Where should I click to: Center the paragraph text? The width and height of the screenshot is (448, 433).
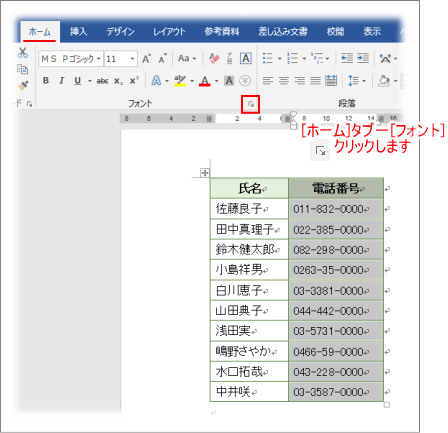coord(284,81)
